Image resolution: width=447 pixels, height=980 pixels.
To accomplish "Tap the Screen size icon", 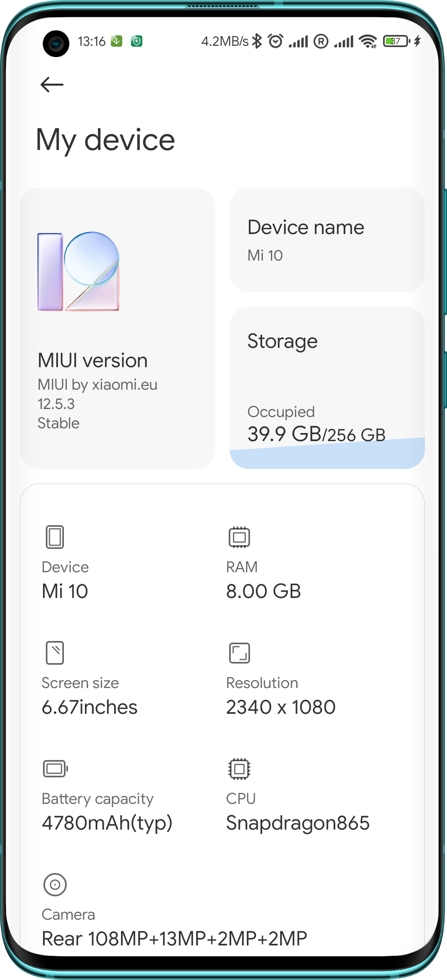I will (55, 653).
